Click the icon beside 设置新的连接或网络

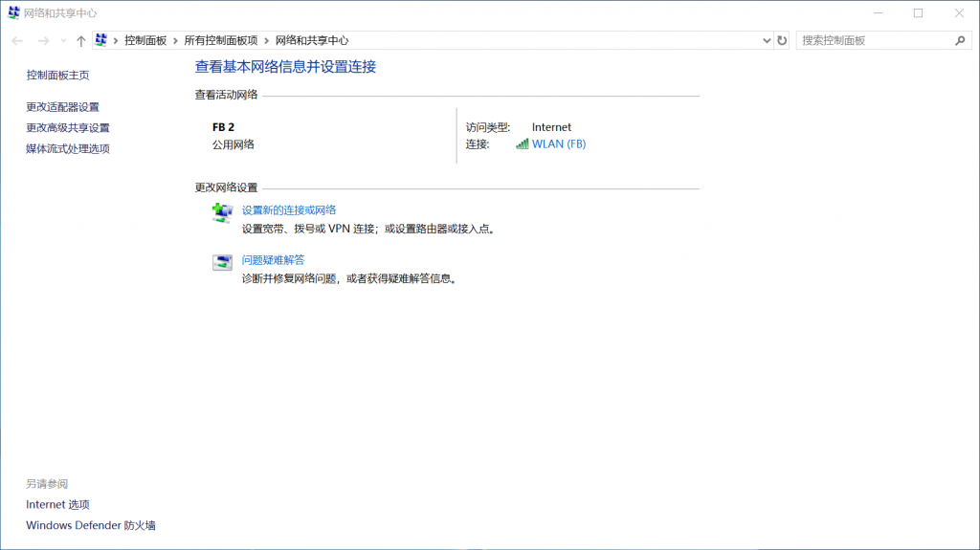click(222, 213)
